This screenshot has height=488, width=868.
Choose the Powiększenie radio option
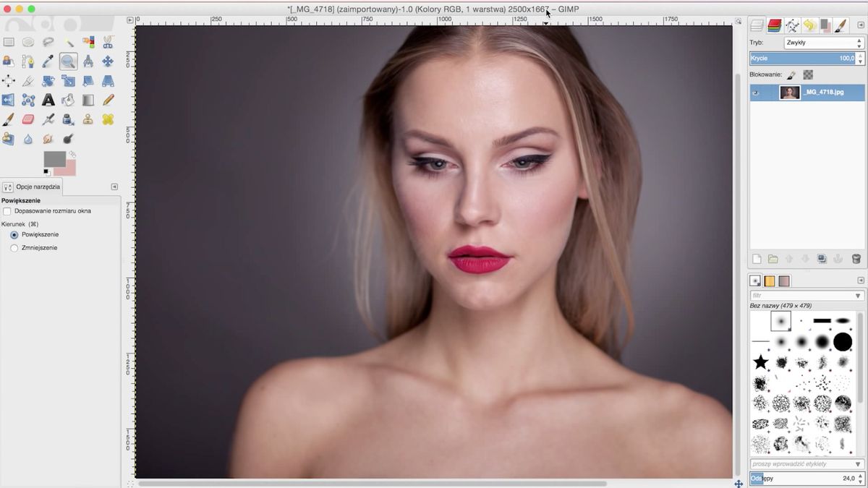tap(14, 235)
